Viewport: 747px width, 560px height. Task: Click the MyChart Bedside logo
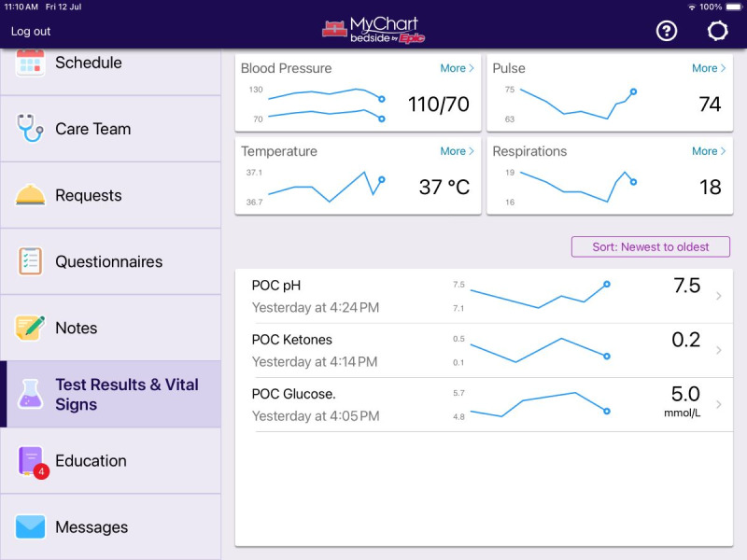[x=373, y=31]
